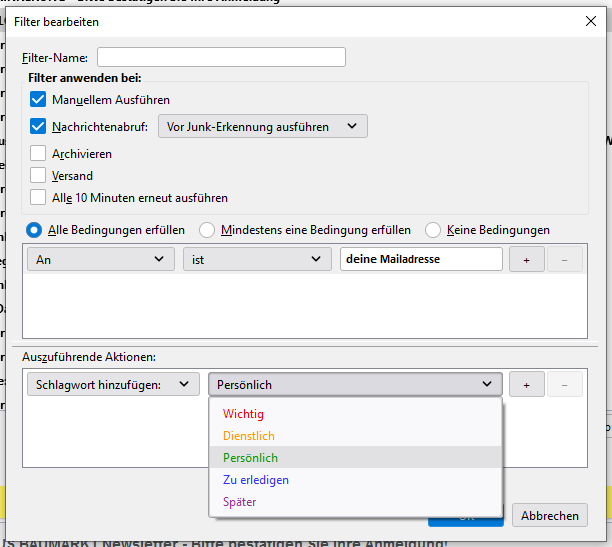Open Schlagwort hinzufügen action dropdown
The width and height of the screenshot is (612, 547).
(113, 384)
